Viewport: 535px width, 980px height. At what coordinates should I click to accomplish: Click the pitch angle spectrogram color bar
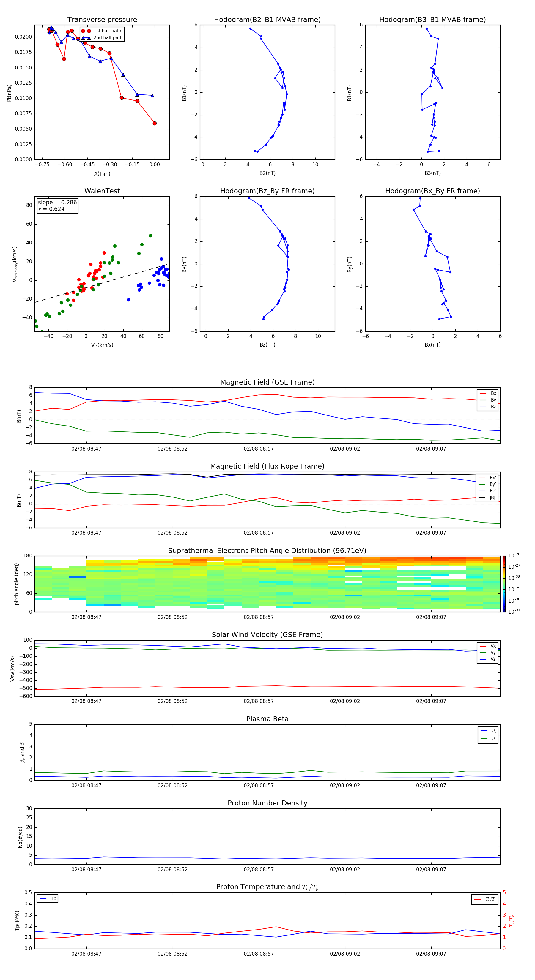pos(504,584)
